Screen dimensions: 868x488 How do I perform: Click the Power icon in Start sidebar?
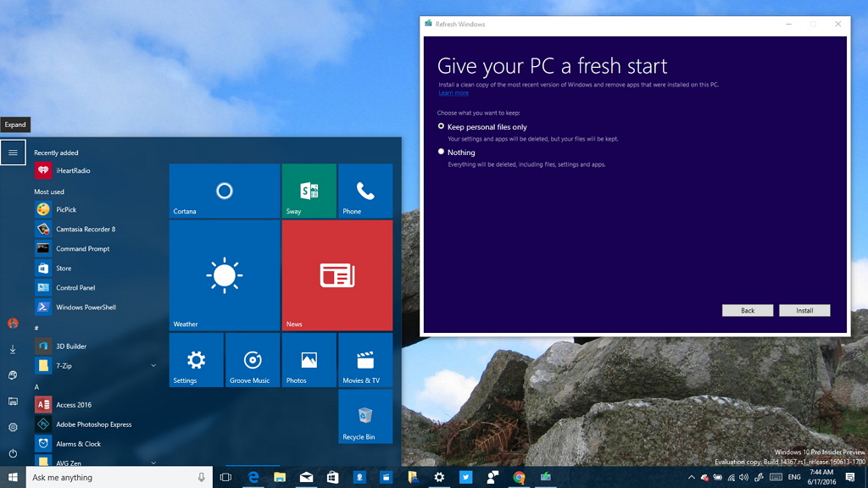point(13,453)
